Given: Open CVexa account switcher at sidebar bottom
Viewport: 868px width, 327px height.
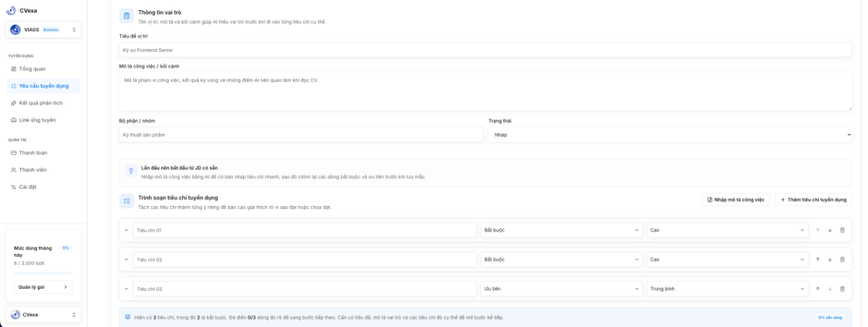Looking at the screenshot, I should 43,315.
